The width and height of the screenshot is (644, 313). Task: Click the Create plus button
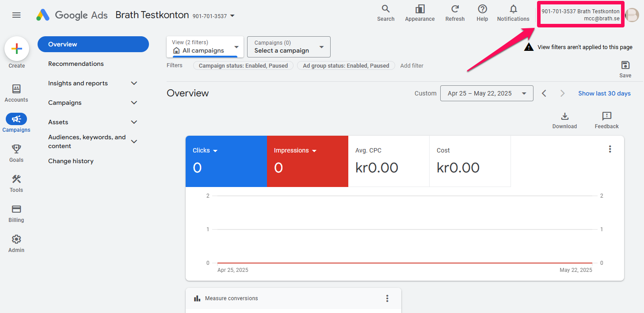(x=17, y=49)
